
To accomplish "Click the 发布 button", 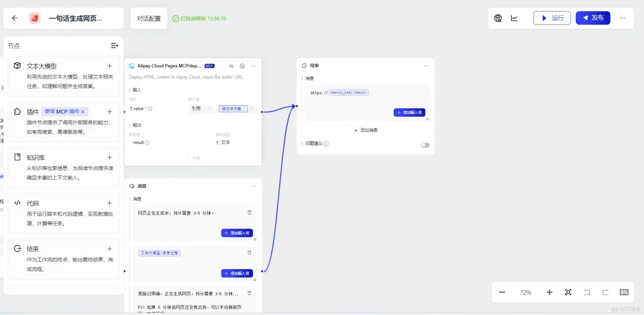I will (x=593, y=18).
